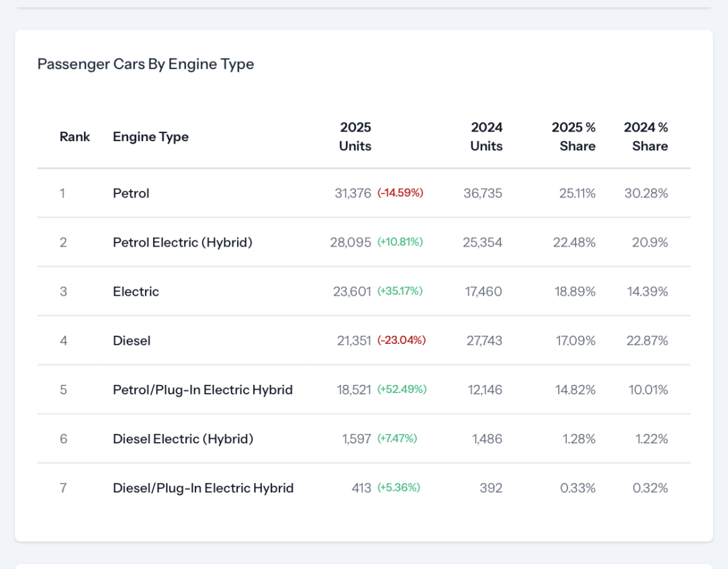Click the +52.49% change indicator

pyautogui.click(x=402, y=389)
